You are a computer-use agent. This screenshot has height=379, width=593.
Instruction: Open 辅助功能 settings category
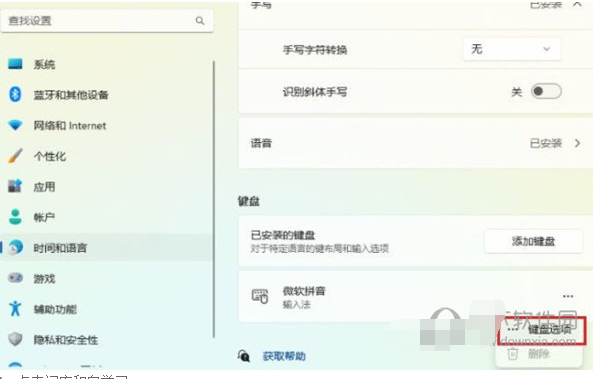(x=55, y=309)
